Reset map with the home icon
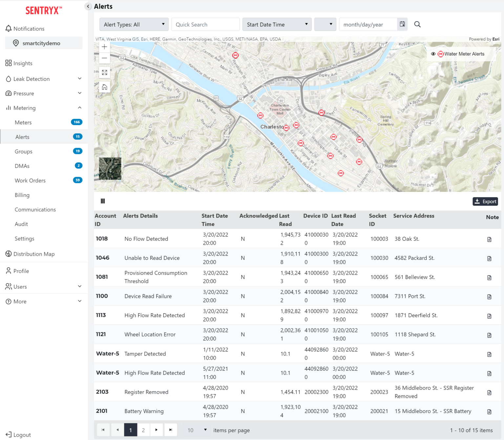Image resolution: width=504 pixels, height=440 pixels. [104, 87]
